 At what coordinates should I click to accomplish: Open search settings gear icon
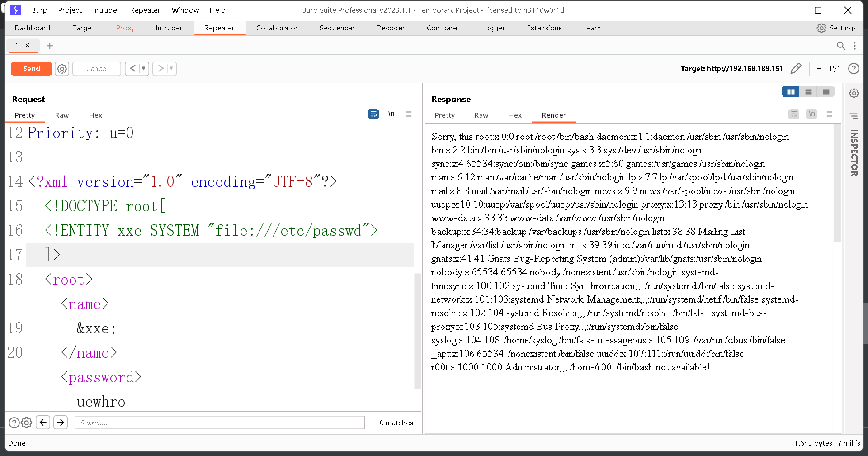[27, 423]
